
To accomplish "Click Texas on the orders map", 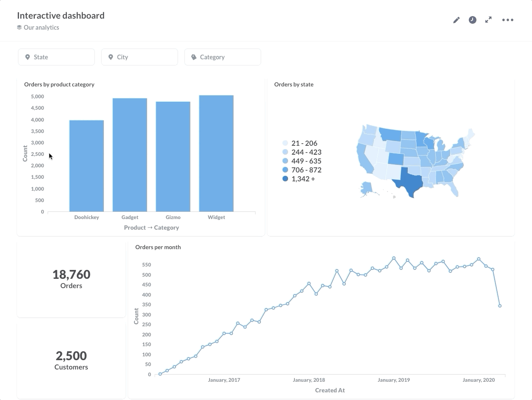I will [409, 183].
